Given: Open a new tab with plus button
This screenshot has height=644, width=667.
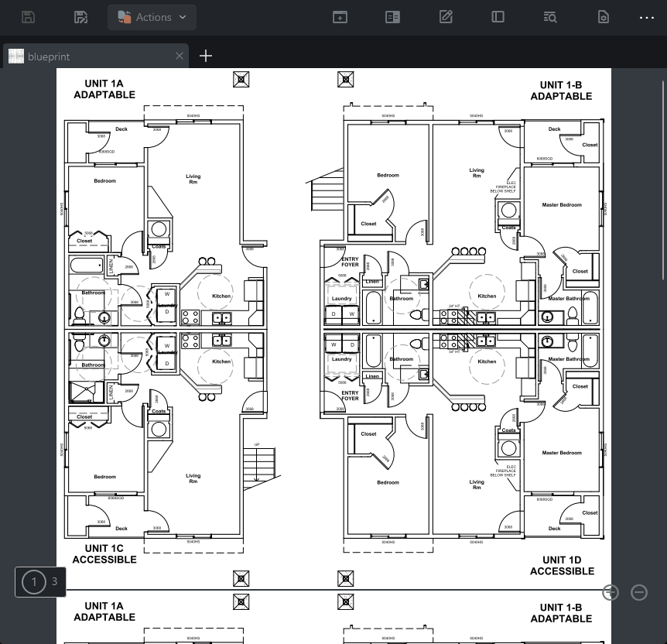Looking at the screenshot, I should click(x=206, y=56).
